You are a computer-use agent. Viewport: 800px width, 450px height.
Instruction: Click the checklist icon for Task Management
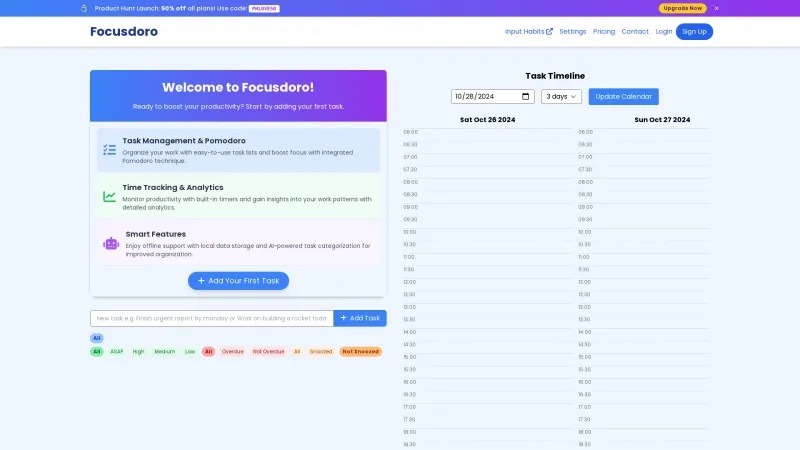tap(109, 150)
